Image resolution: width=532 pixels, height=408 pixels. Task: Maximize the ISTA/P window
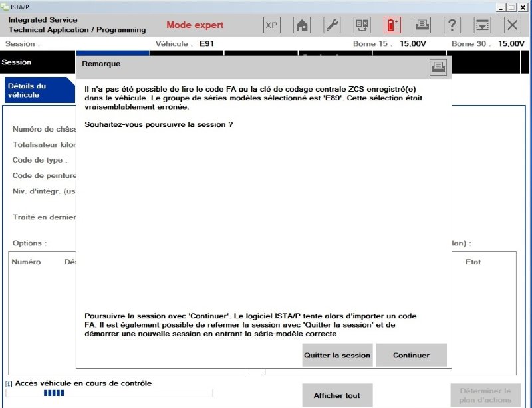tap(511, 7)
